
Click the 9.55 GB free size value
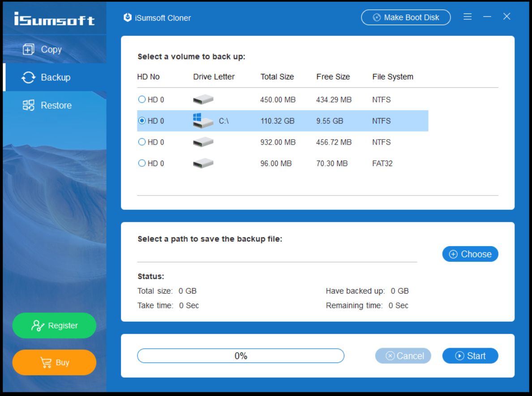(330, 121)
